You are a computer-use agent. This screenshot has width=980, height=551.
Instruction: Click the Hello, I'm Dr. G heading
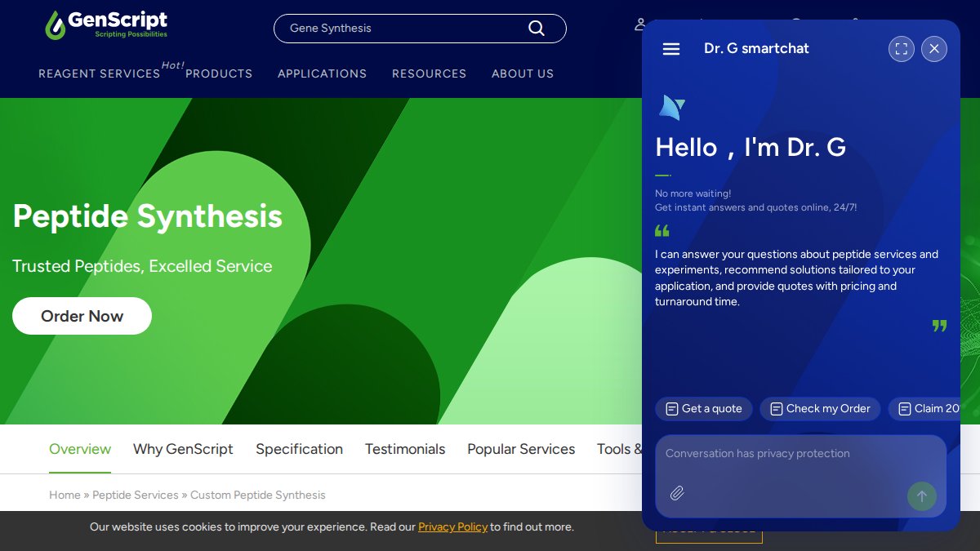[x=751, y=147]
